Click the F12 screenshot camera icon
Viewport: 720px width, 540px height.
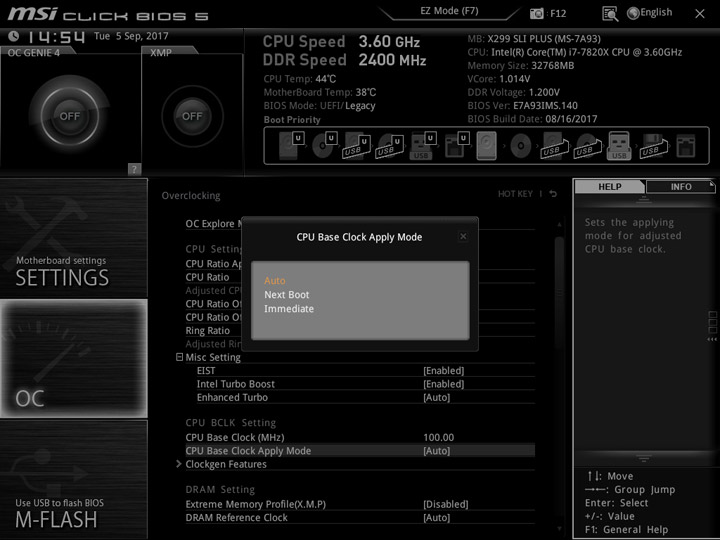pos(536,13)
